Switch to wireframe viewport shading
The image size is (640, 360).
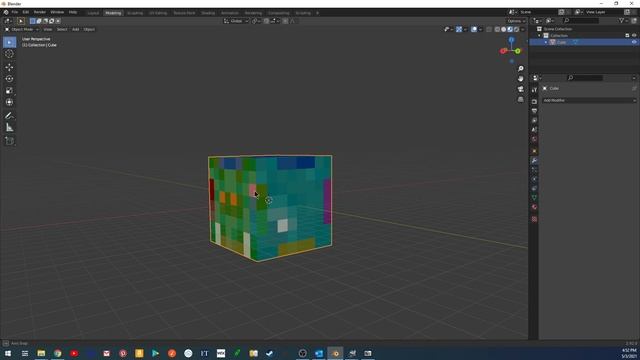click(x=497, y=29)
